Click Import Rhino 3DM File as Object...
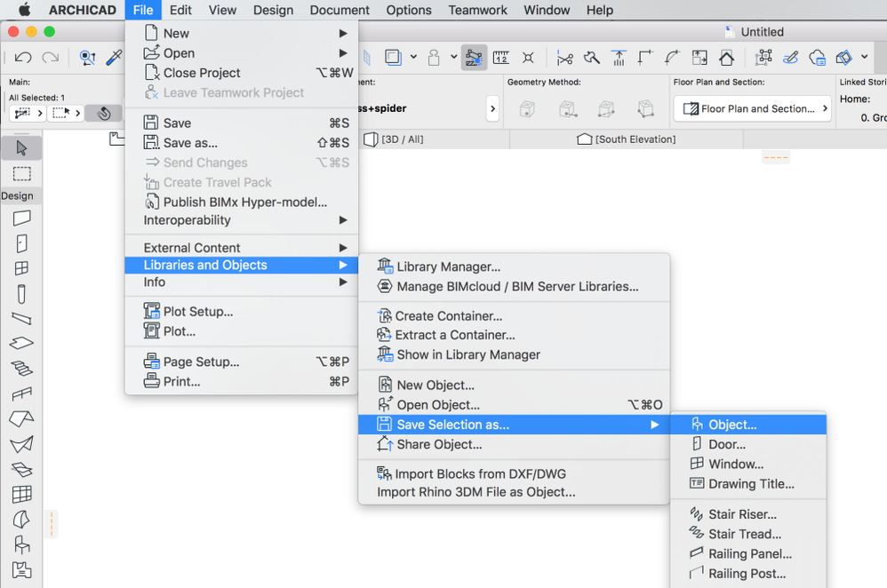887x588 pixels. [x=514, y=492]
